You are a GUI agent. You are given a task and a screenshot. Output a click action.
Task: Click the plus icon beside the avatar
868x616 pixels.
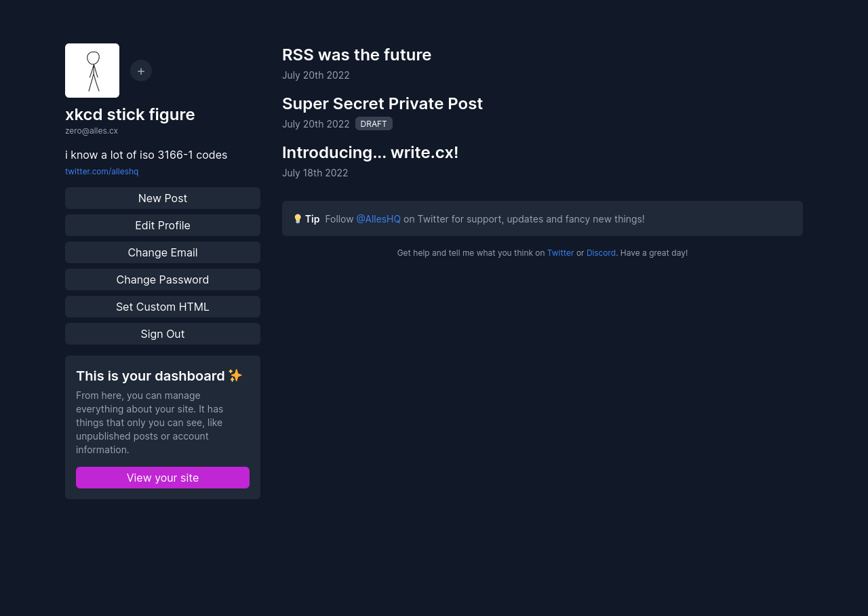pos(141,71)
